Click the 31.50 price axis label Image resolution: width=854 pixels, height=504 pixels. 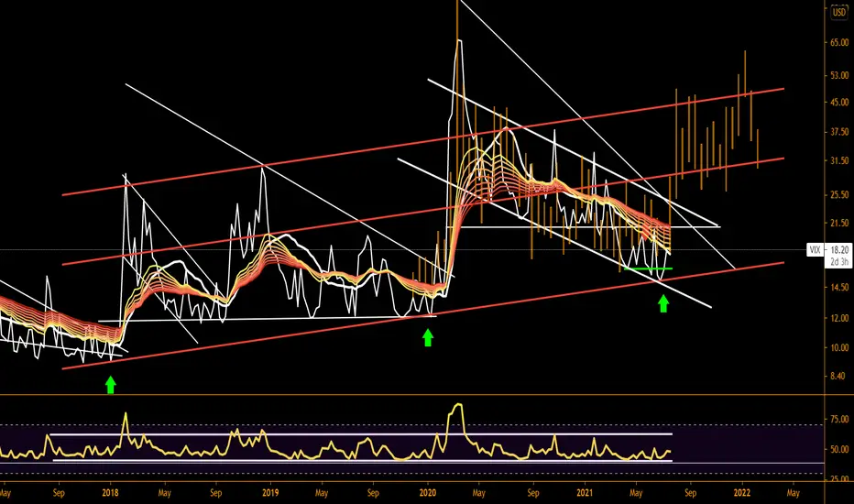pos(839,160)
